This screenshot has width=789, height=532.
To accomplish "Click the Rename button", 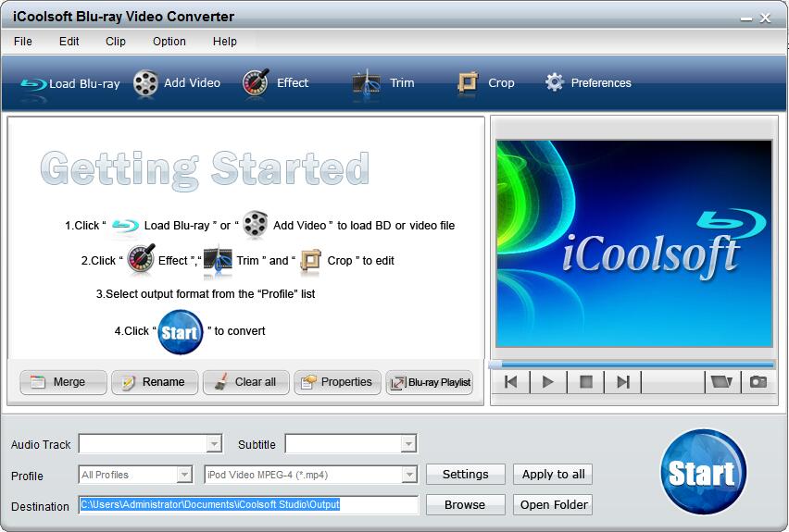I will click(x=155, y=382).
